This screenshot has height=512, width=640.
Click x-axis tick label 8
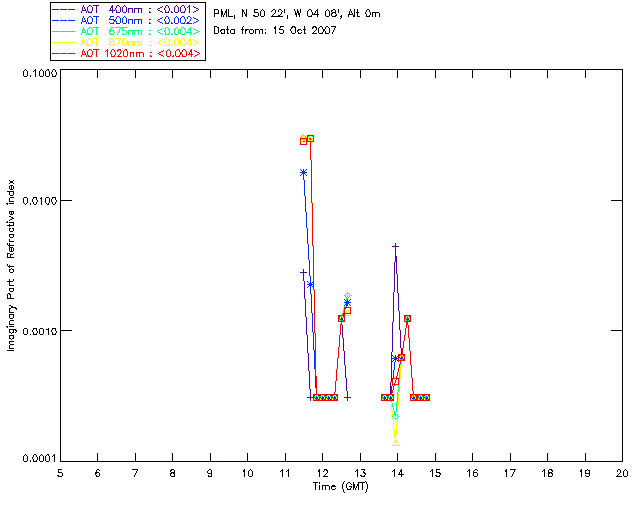coord(173,474)
